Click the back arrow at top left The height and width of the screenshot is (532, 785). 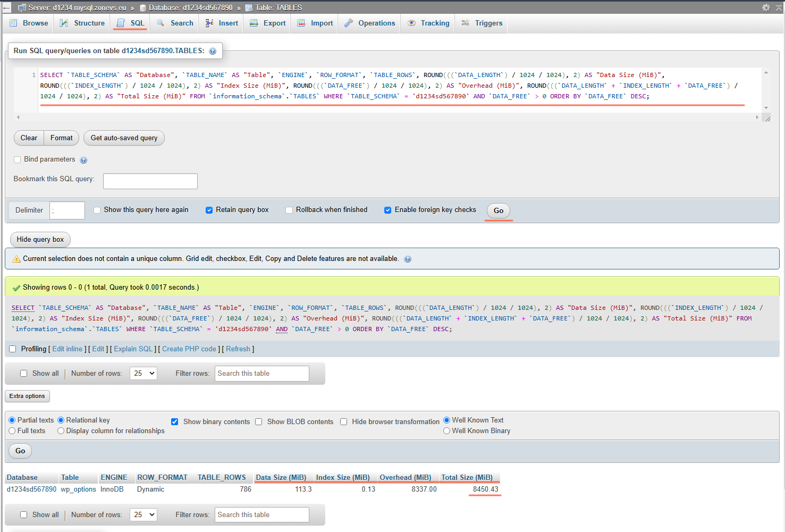pyautogui.click(x=6, y=7)
